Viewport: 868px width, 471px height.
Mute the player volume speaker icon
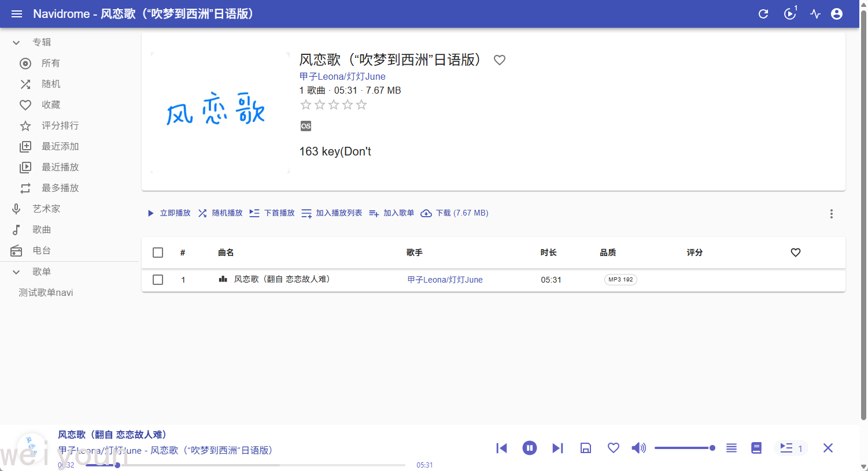point(638,448)
